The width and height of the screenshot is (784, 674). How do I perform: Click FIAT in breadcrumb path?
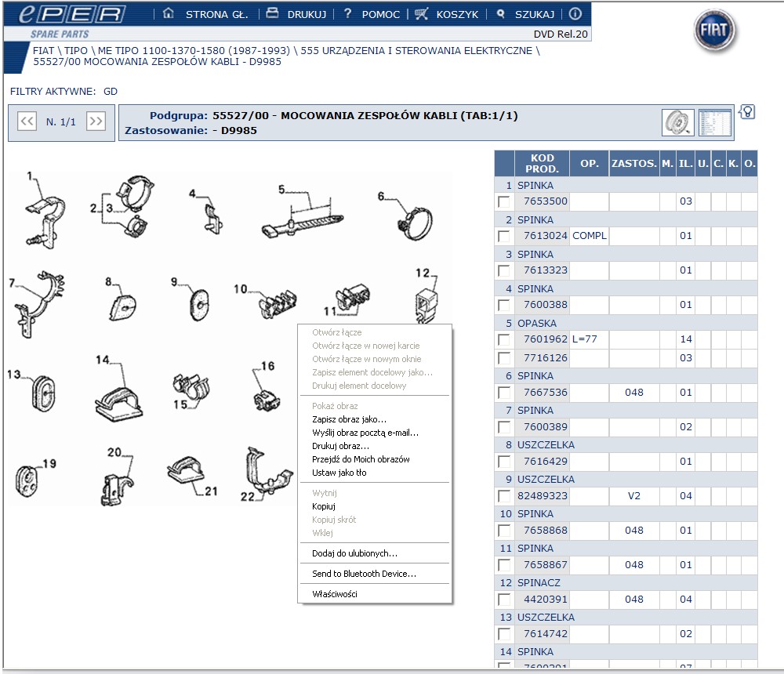(x=43, y=50)
